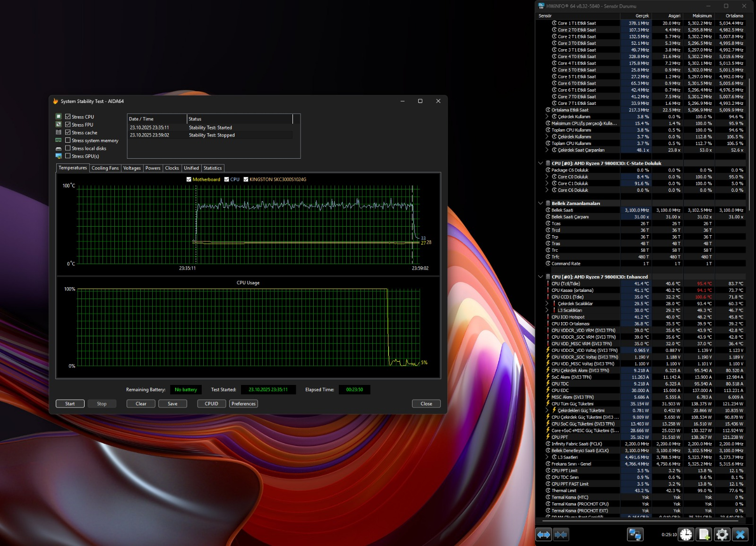Expand the L3 Saatleri row
The image size is (756, 546).
pos(547,457)
